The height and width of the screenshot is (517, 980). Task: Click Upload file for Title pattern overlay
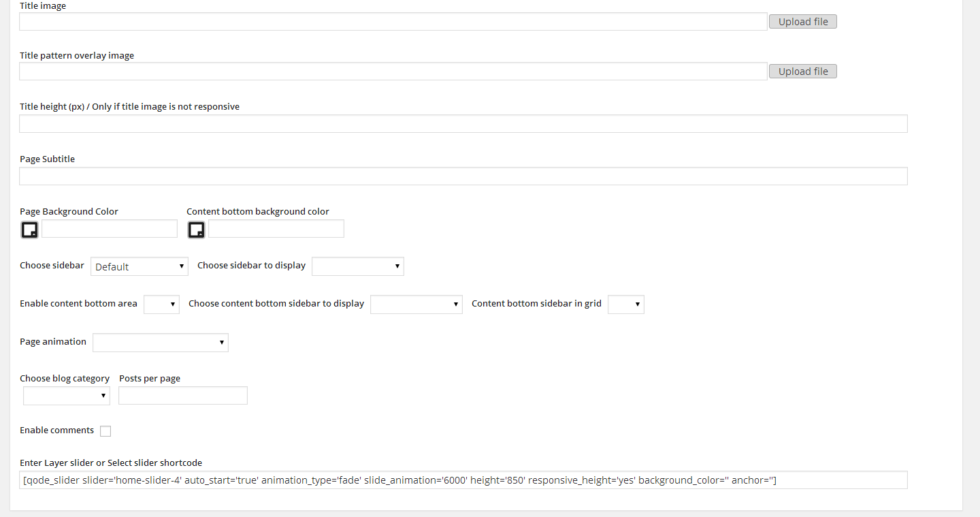point(803,72)
